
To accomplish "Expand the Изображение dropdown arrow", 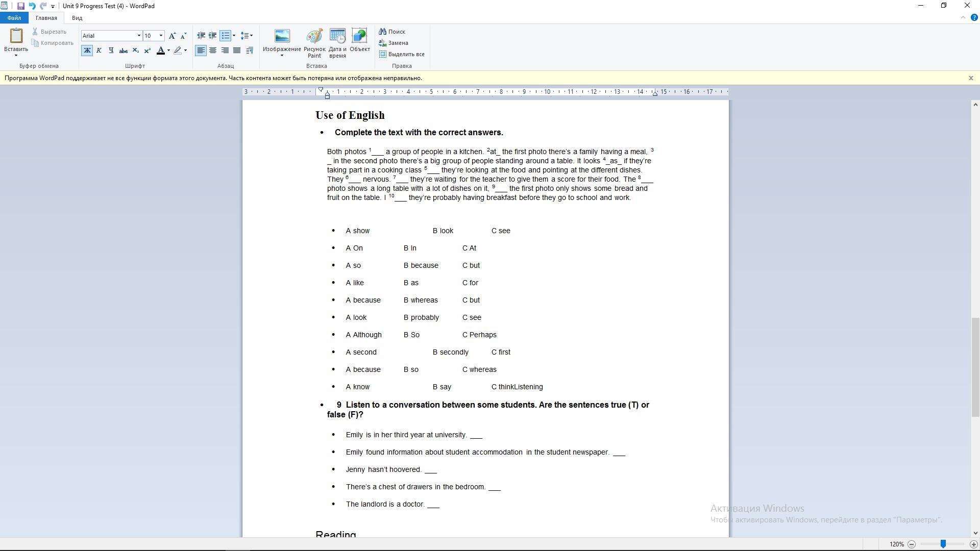I will coord(282,55).
